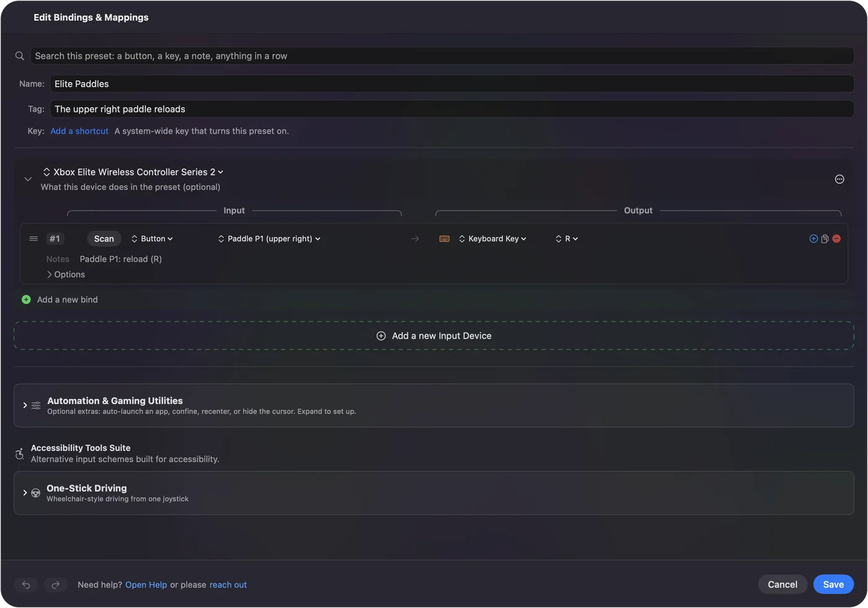Open the device more-options ellipsis menu
Screen dimensions: 868x608
point(839,179)
